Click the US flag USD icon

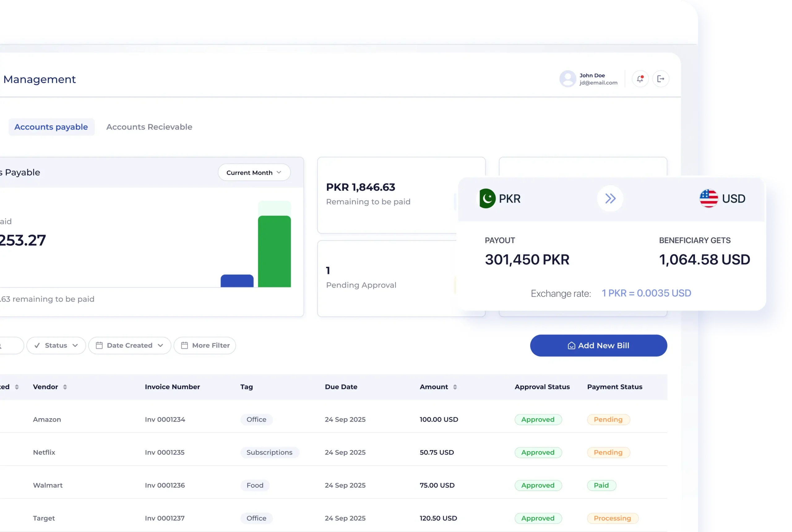[x=708, y=199]
